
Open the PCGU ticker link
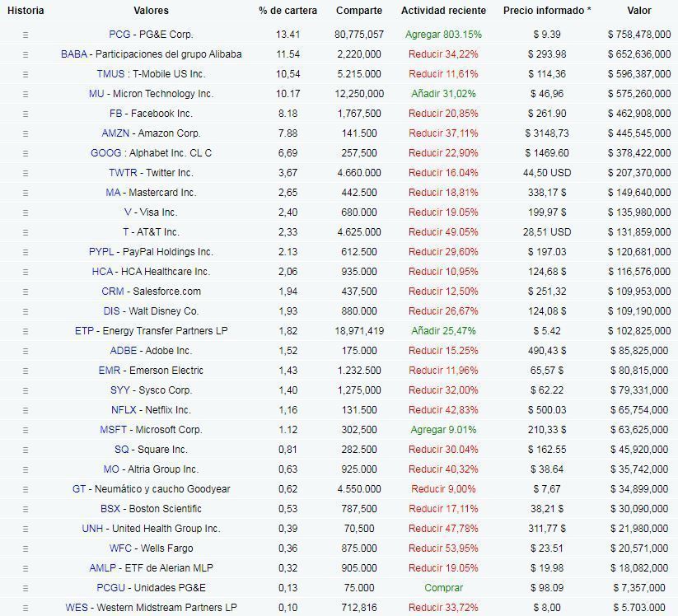(x=110, y=588)
